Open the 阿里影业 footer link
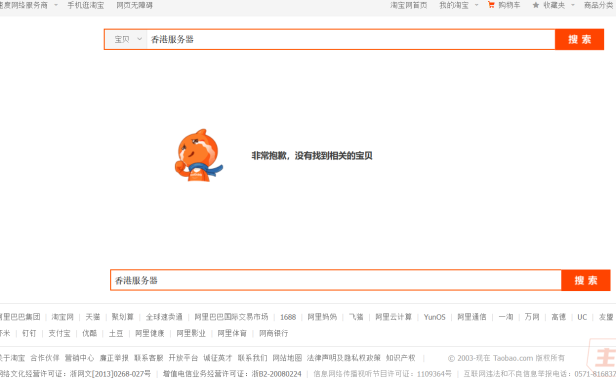Viewport: 616px width, 380px height. 191,333
